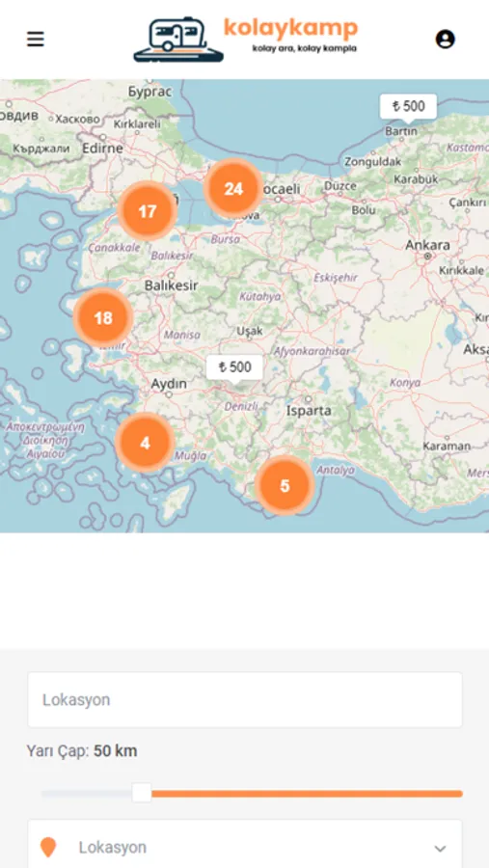The image size is (489, 868).
Task: Click the chevron on the Lokasyon dropdown
Action: point(440,849)
